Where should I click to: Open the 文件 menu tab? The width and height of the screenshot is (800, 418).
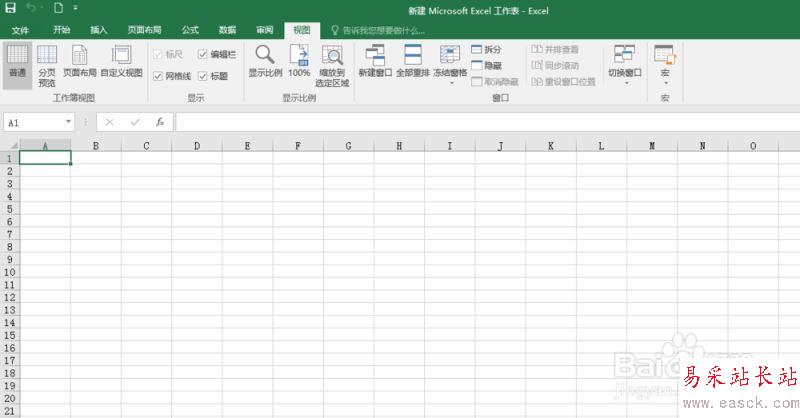coord(20,30)
